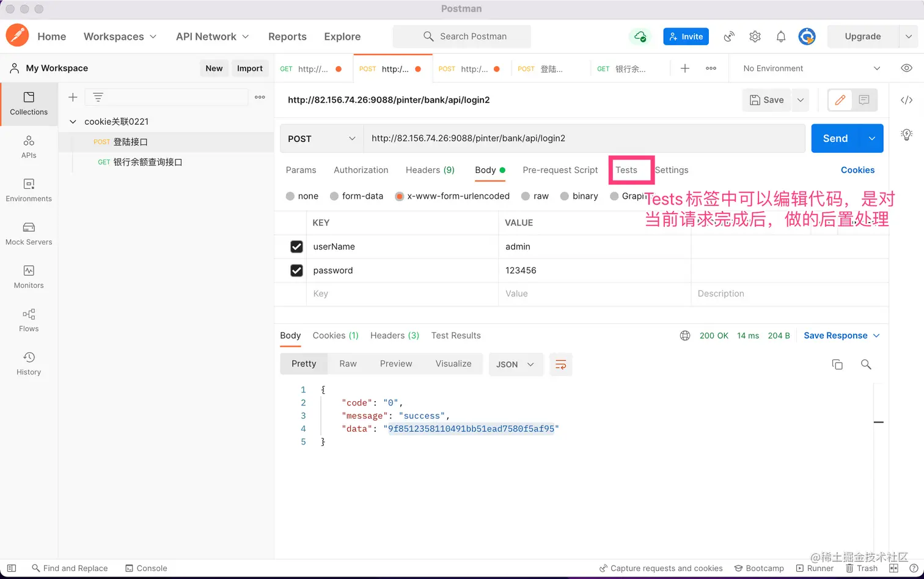Open the settings gear icon
924x579 pixels.
coord(755,37)
